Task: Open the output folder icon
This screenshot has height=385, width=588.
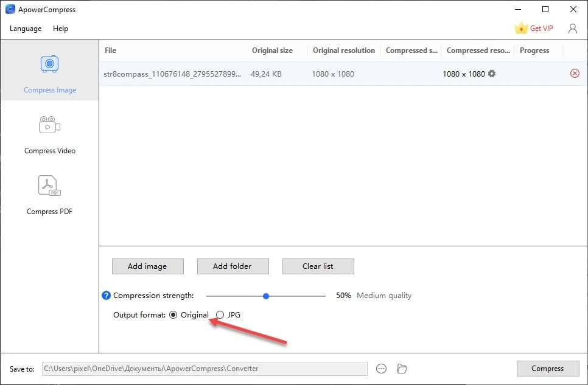Action: (402, 369)
